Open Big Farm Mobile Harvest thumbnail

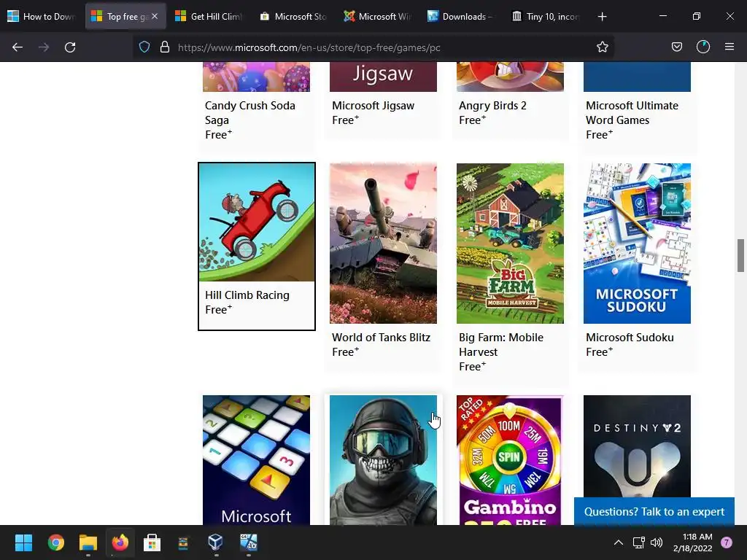pos(510,244)
